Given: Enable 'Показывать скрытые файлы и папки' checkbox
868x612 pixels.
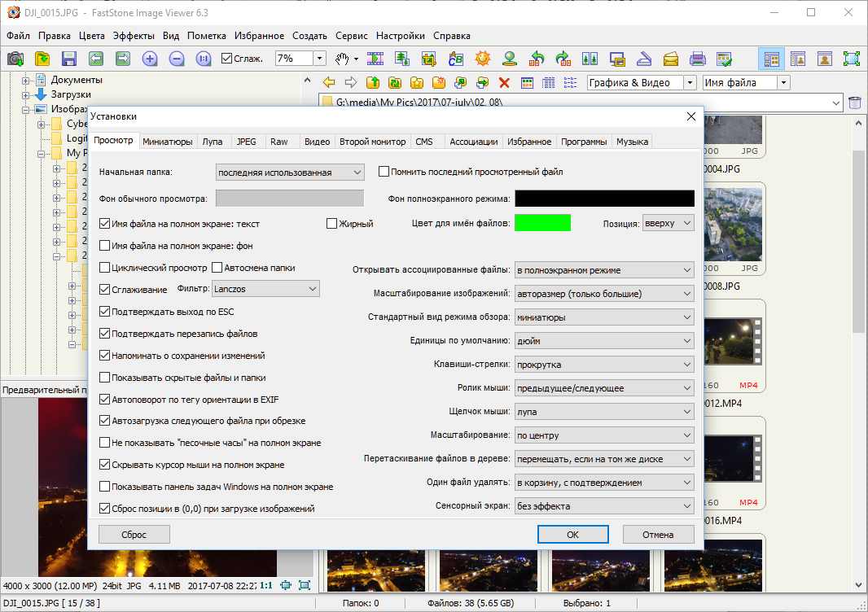Looking at the screenshot, I should 105,378.
